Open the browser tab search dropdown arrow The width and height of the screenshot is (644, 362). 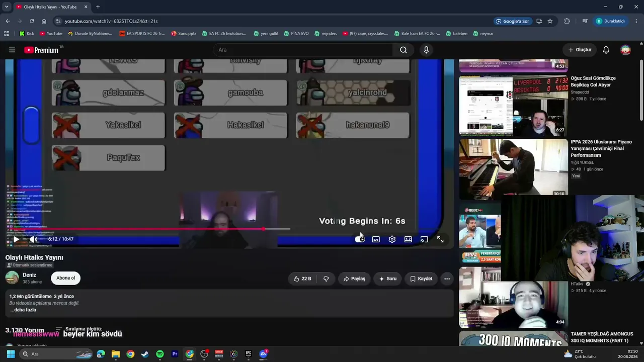click(x=7, y=7)
